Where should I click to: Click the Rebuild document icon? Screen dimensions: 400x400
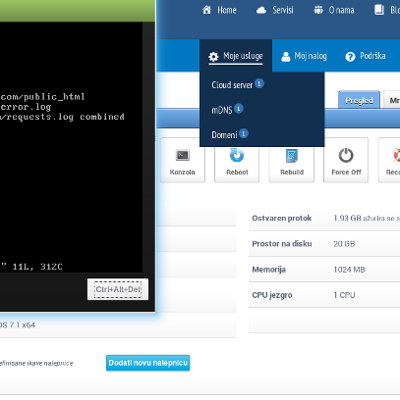pos(292,156)
